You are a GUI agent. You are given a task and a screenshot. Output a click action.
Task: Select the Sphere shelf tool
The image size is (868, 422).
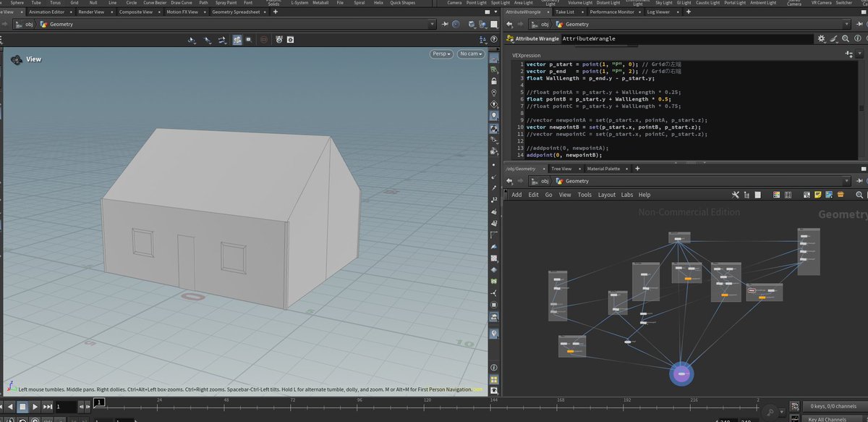17,3
